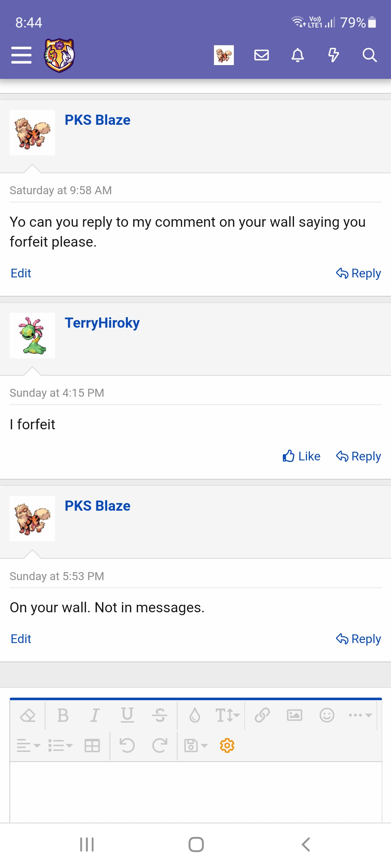Open the bell alerts icon
The image size is (391, 868).
tap(298, 55)
